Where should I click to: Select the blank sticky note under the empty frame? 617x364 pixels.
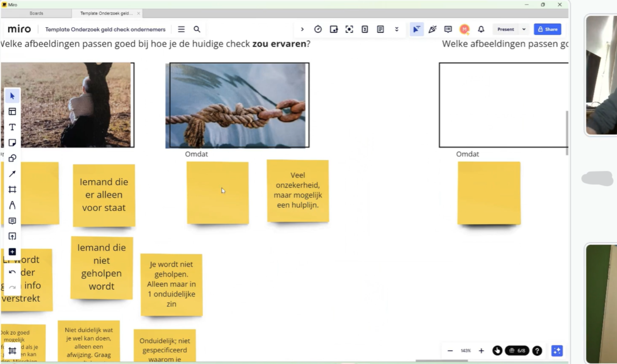[x=489, y=193]
